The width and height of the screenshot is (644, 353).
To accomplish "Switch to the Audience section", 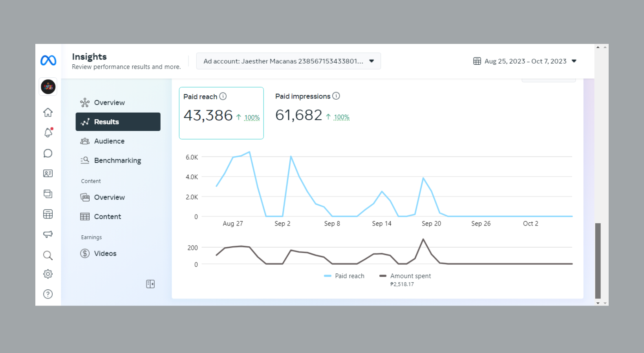I will coord(109,141).
